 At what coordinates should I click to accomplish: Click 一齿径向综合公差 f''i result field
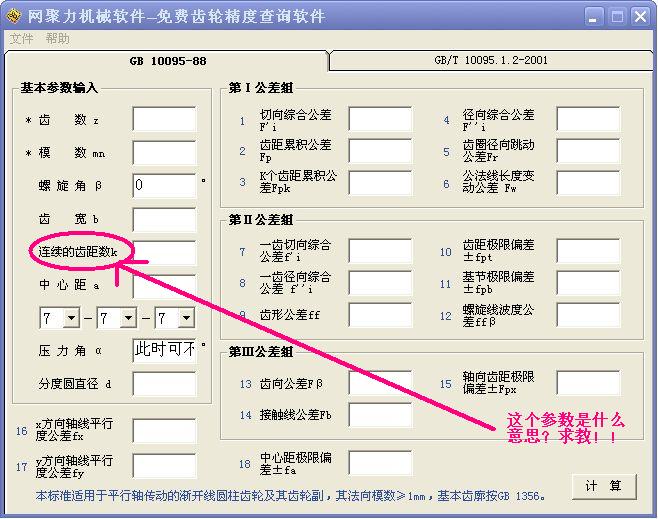click(x=380, y=283)
